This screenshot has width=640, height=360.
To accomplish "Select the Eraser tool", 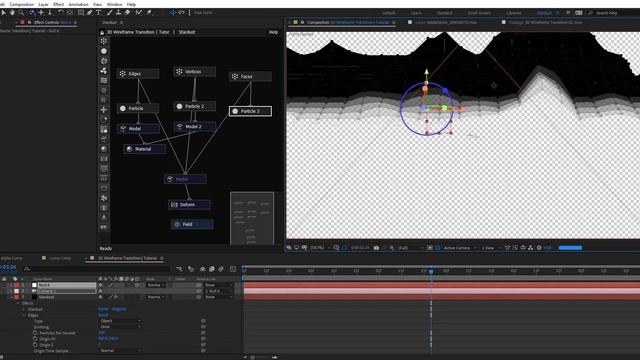I will (127, 13).
